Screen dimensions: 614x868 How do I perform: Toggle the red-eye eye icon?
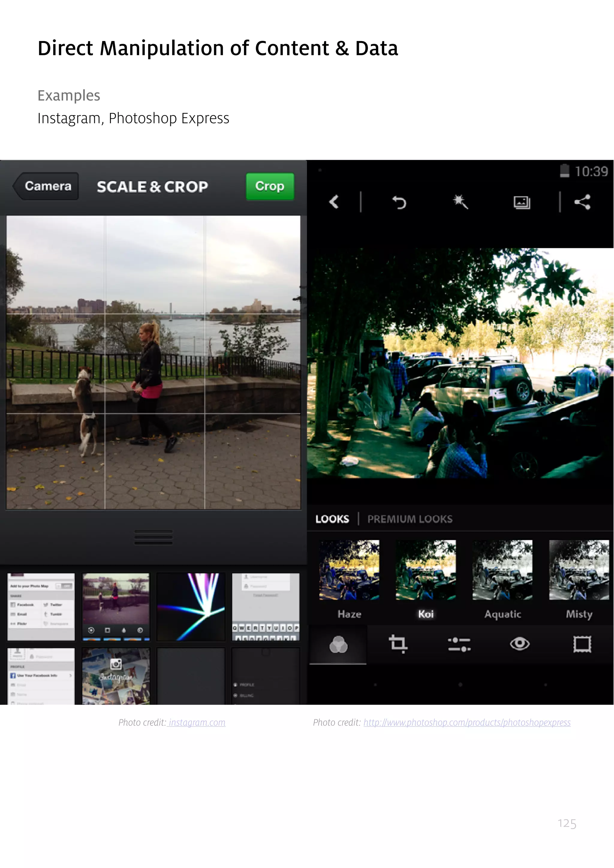click(x=520, y=644)
